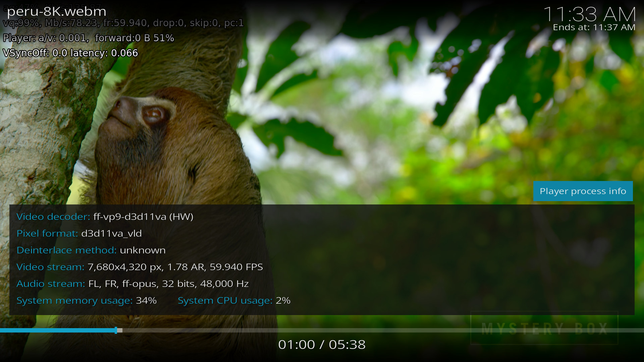Click the 'peru-8K.webm' file title
Viewport: 644px width, 362px height.
57,11
